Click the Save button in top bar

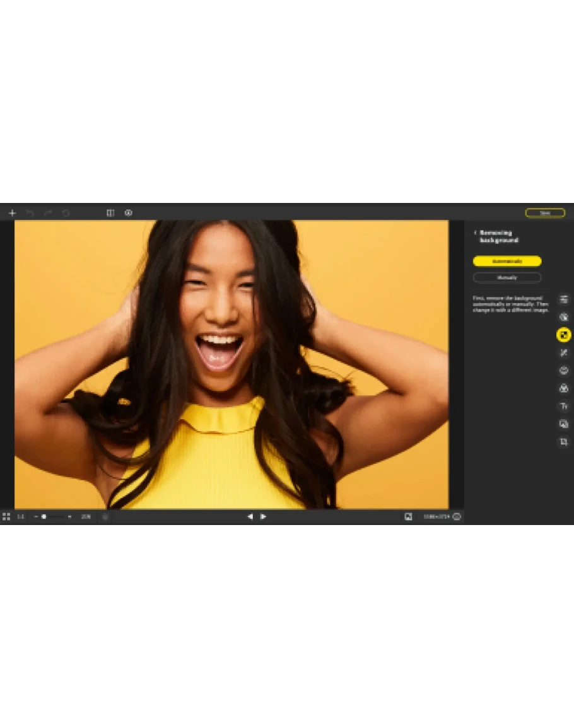tap(545, 213)
